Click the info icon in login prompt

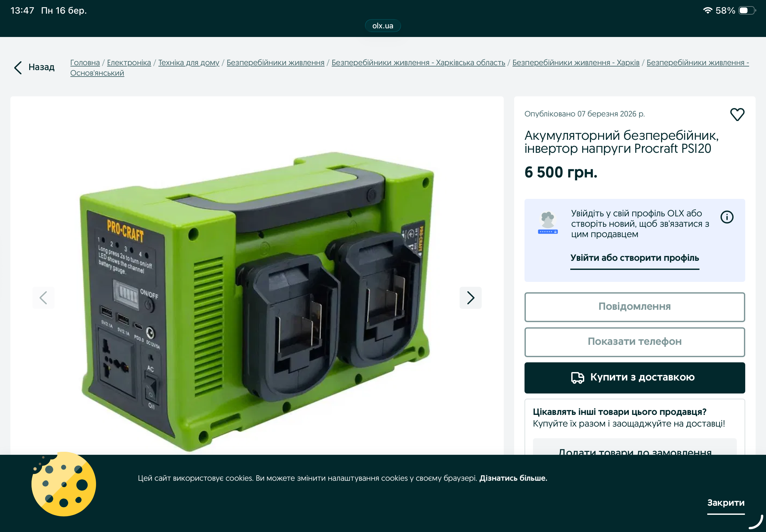[727, 217]
